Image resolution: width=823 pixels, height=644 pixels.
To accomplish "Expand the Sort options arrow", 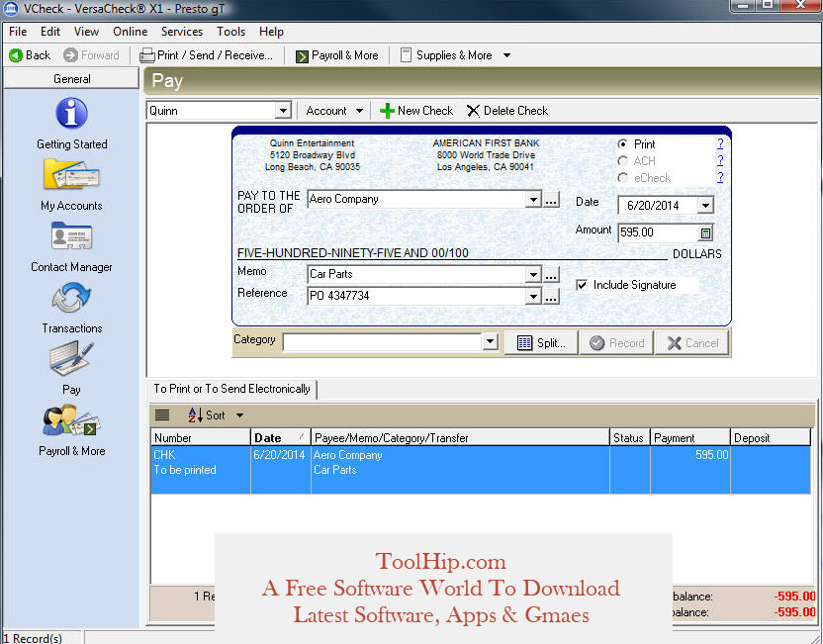I will click(x=239, y=415).
